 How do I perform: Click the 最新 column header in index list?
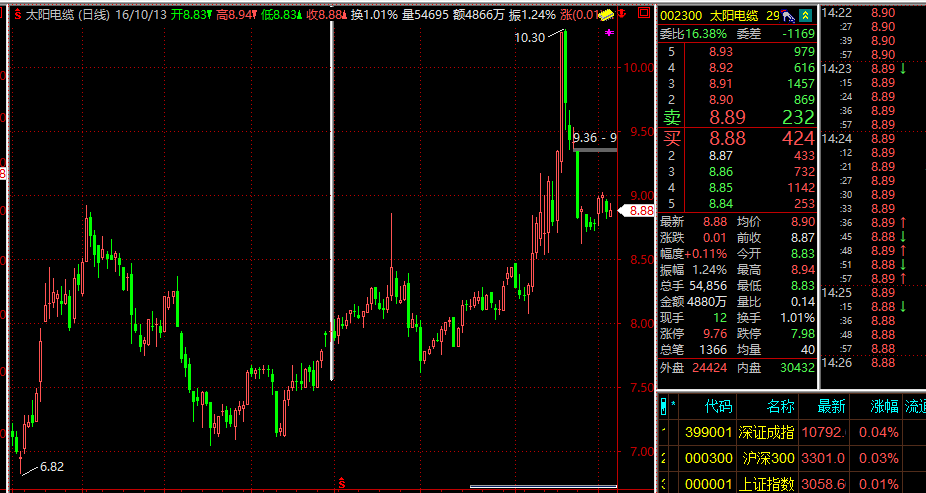[832, 406]
